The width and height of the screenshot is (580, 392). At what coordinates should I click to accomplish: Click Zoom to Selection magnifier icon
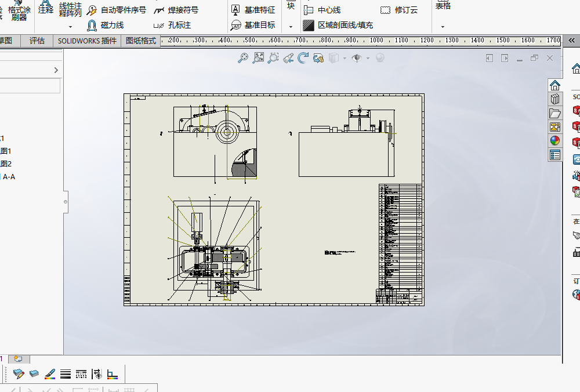click(273, 58)
